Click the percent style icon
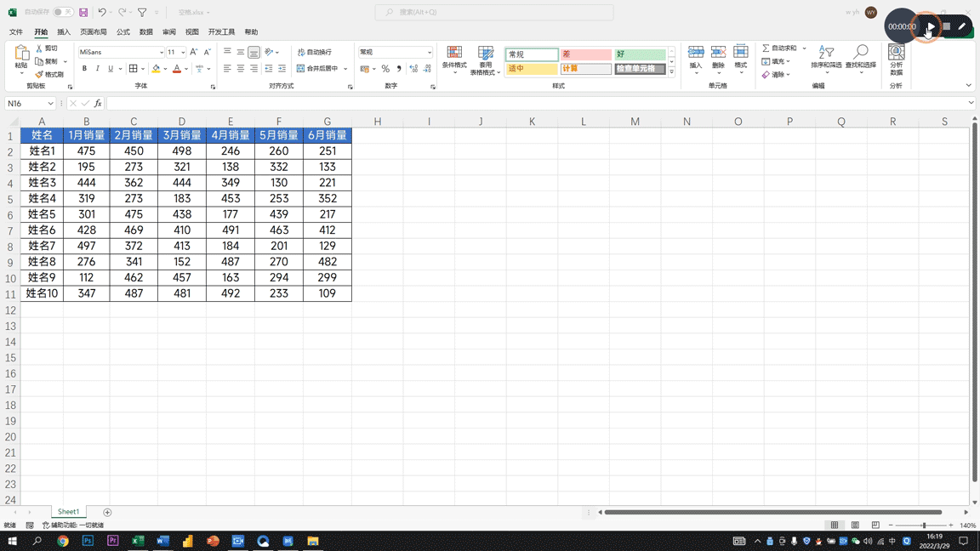Viewport: 980px width, 551px height. coord(385,69)
